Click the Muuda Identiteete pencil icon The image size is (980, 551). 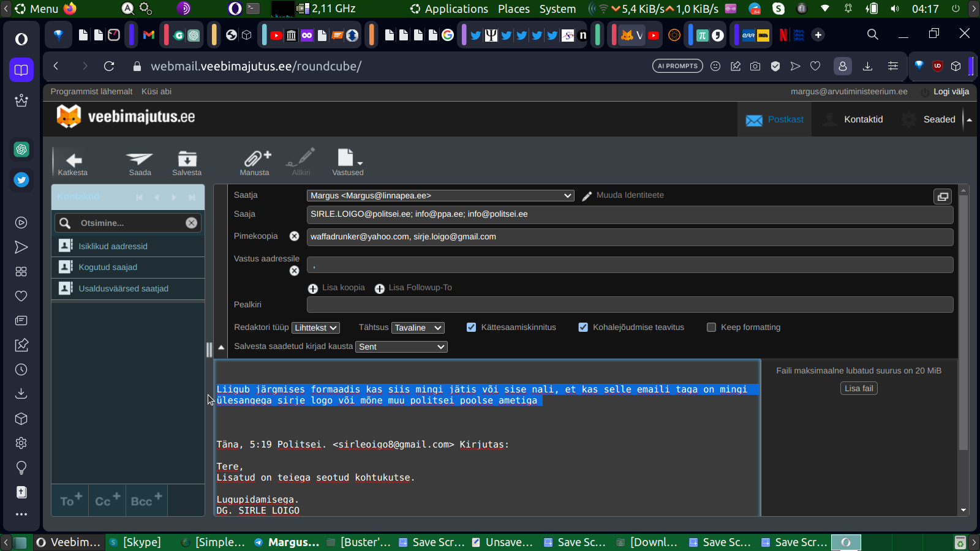click(x=587, y=196)
